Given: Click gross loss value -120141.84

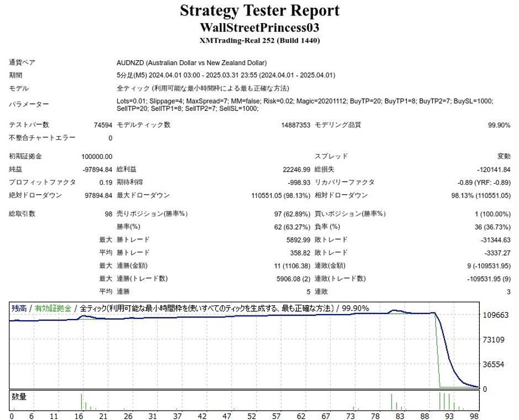Looking at the screenshot, I should coord(494,169).
